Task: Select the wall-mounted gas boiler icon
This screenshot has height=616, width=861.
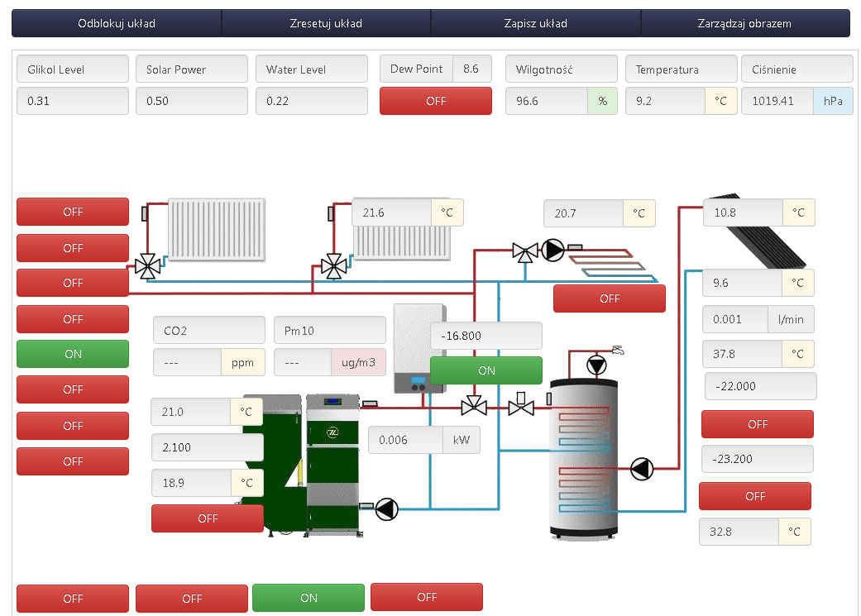Action: coord(419,349)
